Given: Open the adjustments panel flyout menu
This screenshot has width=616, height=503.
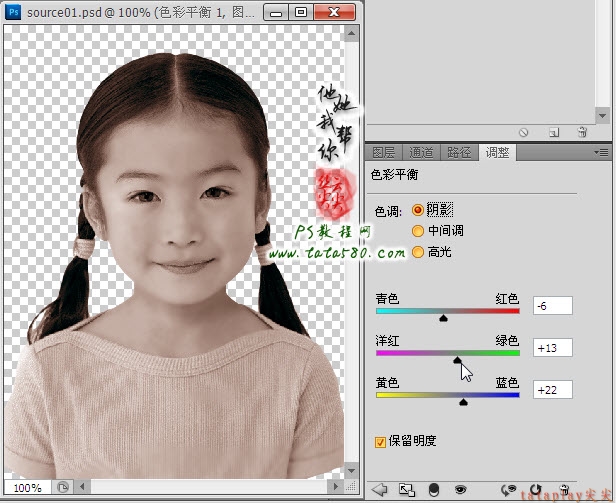Looking at the screenshot, I should point(601,152).
